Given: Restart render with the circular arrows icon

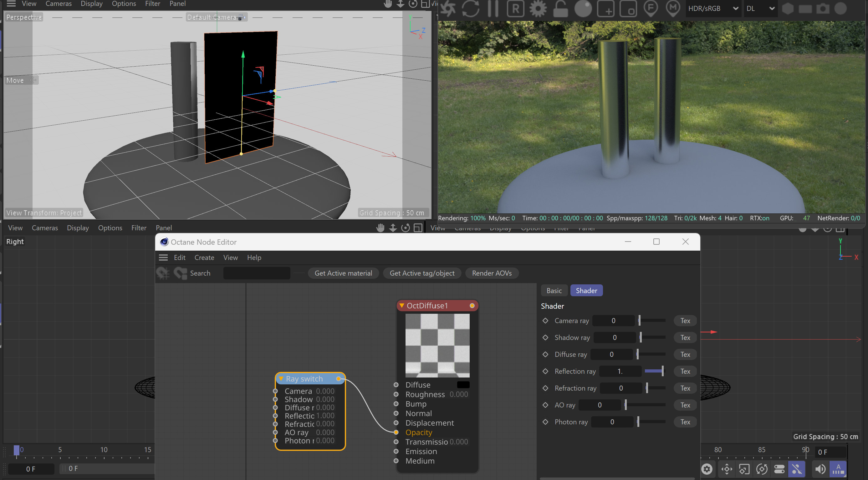Looking at the screenshot, I should click(470, 9).
